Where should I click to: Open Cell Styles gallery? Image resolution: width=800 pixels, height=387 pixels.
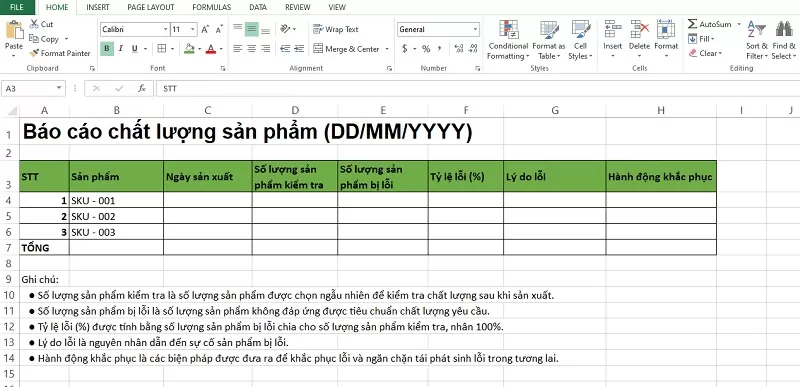pyautogui.click(x=581, y=40)
